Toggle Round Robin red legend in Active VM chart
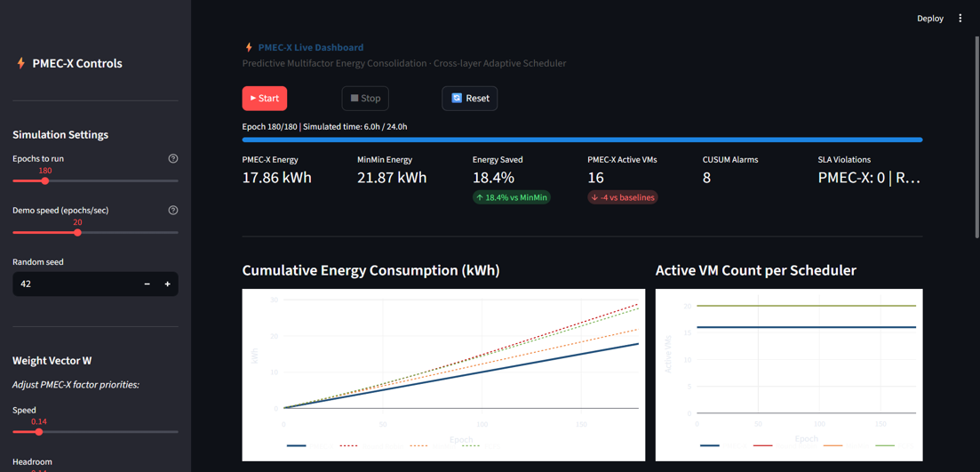 (x=784, y=445)
